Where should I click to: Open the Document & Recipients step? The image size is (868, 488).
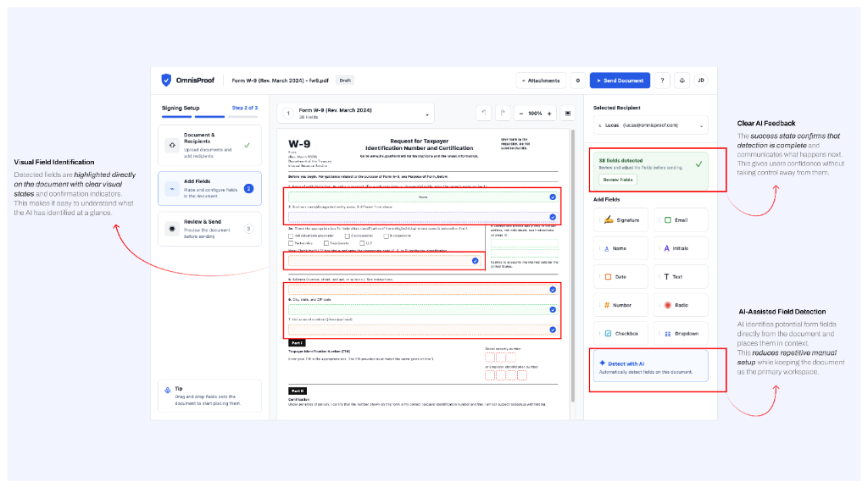tap(209, 146)
